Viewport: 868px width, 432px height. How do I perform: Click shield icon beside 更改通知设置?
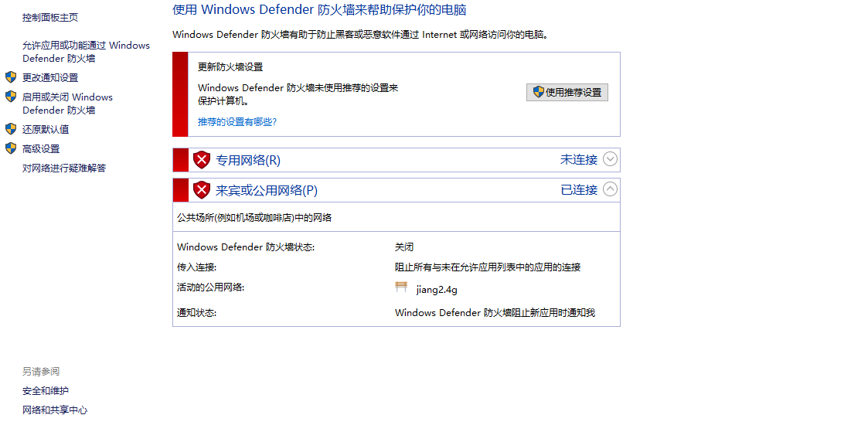(11, 77)
